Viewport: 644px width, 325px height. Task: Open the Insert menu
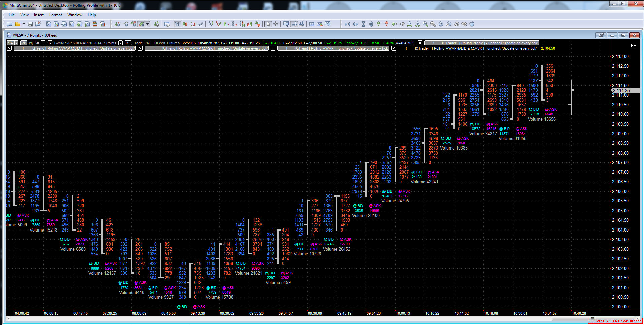39,15
